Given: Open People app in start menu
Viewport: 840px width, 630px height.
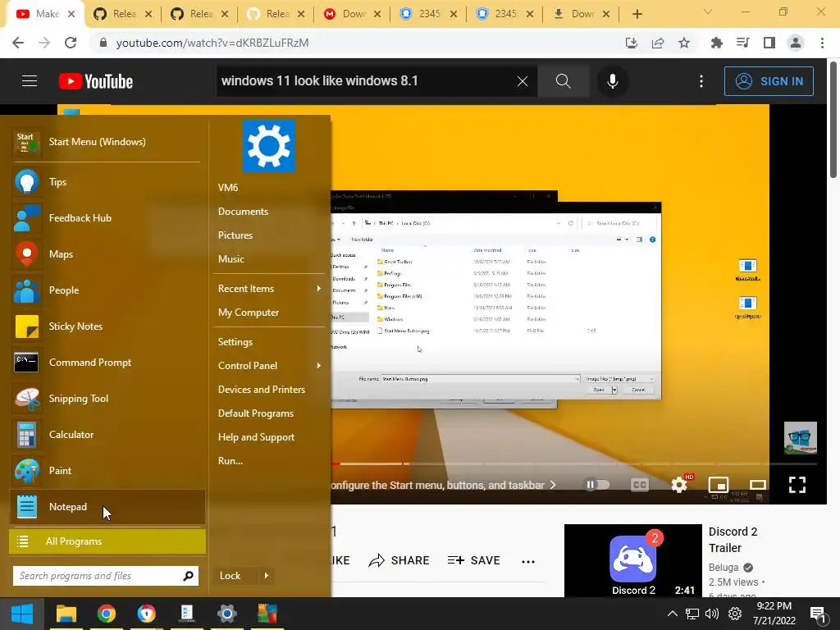Looking at the screenshot, I should 107,290.
